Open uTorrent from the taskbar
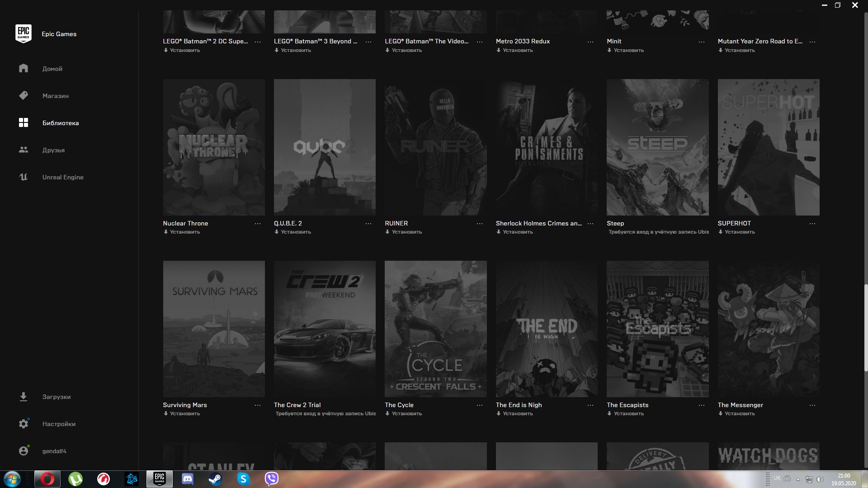 (x=75, y=479)
